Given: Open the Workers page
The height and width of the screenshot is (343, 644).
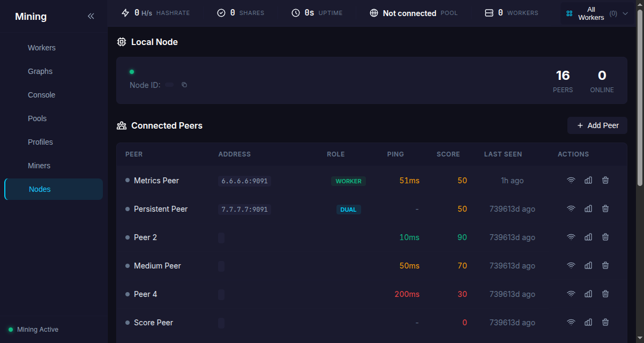Looking at the screenshot, I should pos(42,48).
